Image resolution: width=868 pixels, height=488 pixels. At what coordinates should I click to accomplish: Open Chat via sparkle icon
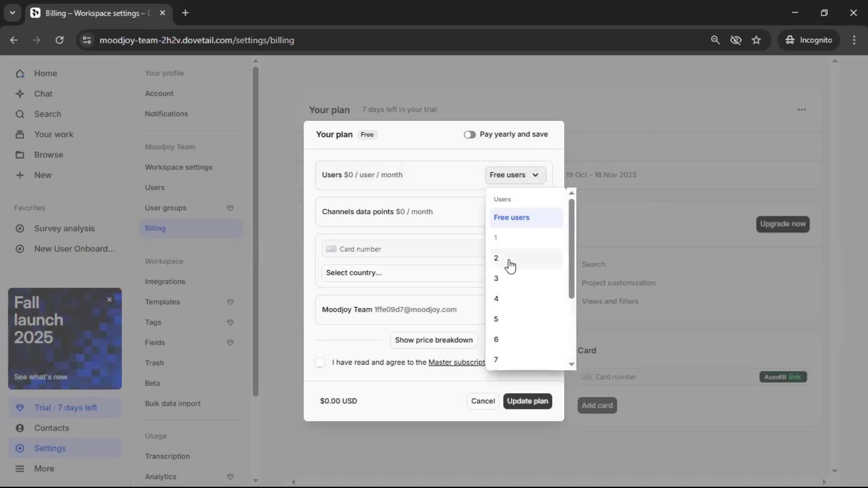20,94
